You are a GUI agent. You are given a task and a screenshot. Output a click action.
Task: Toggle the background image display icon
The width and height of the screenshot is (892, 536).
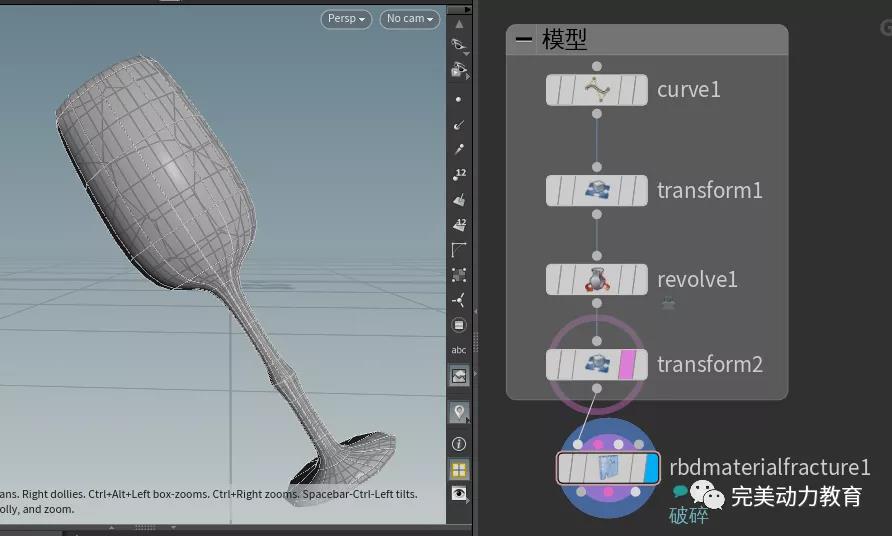[x=459, y=377]
